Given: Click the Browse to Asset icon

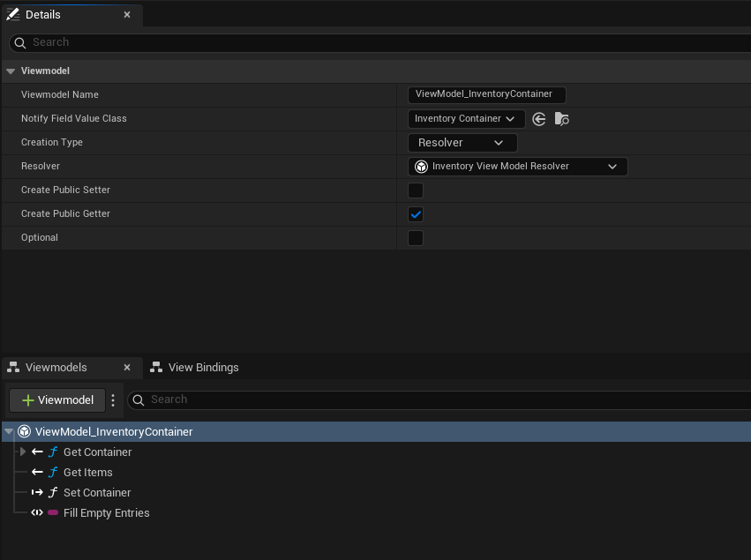Looking at the screenshot, I should [562, 118].
